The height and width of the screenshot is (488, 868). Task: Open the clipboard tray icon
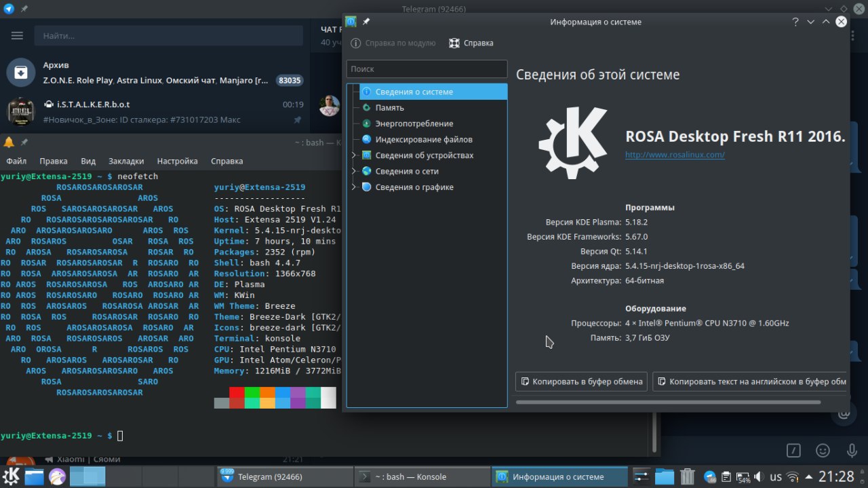click(726, 476)
